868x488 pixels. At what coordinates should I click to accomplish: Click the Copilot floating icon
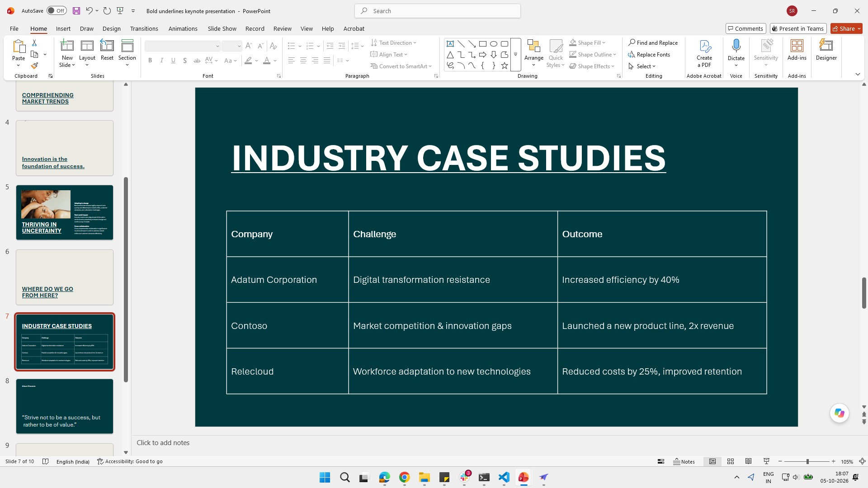[x=839, y=413]
